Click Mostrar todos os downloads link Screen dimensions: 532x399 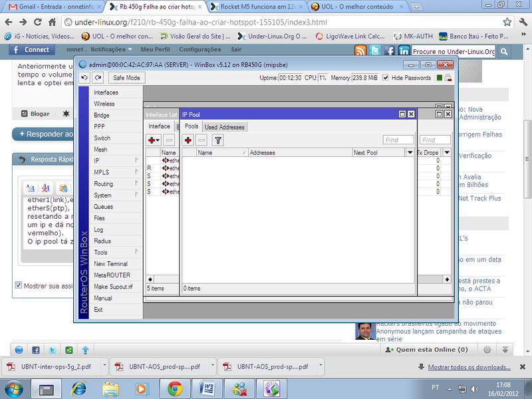pos(469,367)
